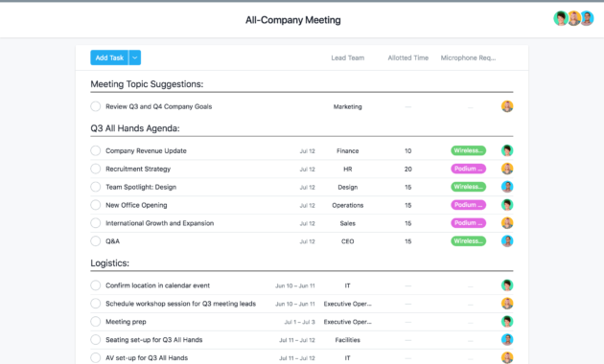The image size is (604, 364).
Task: Open the Q3 All Hands Agenda section heading
Action: coord(135,128)
